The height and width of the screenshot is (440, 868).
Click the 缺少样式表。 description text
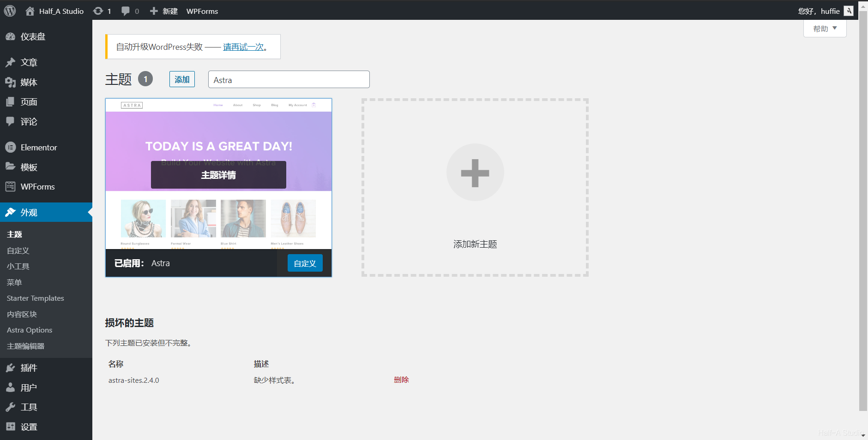[x=274, y=380]
